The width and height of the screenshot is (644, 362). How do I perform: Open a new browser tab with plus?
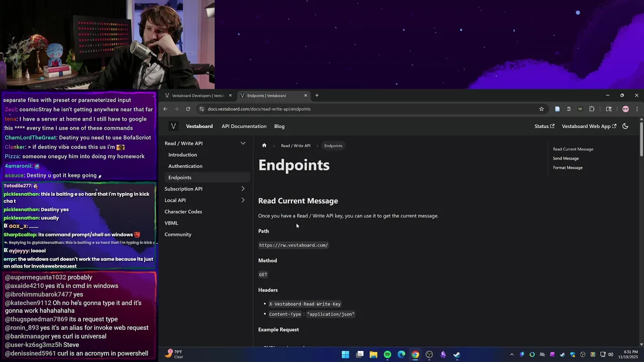click(316, 96)
